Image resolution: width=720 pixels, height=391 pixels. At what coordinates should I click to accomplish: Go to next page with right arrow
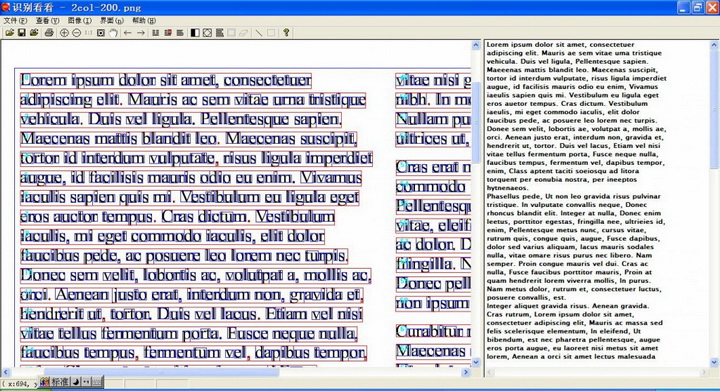tap(141, 33)
